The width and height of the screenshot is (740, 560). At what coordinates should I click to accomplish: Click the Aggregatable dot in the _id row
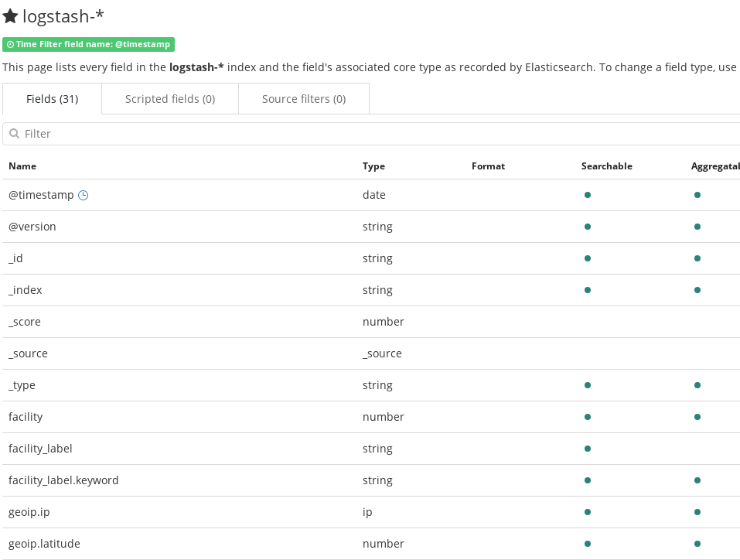[x=697, y=258]
